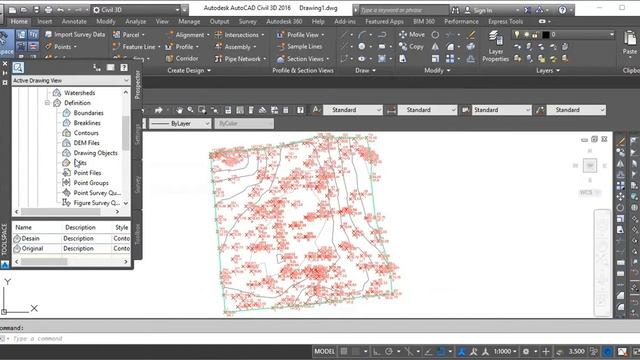Click the Rotate tool in Modify panel

(x=435, y=35)
